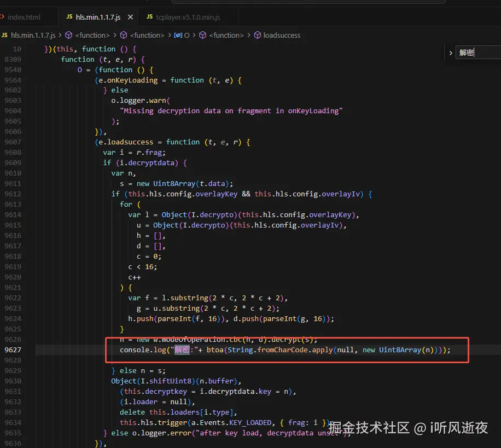Viewport: 501px width, 448px height.
Task: Expand the find widget replace chevron
Action: coord(451,53)
